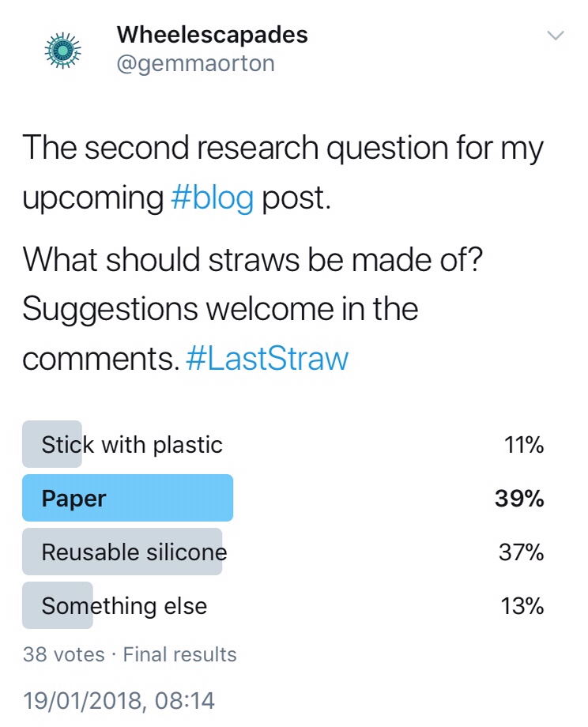Click the bold 39% result
588x727 pixels.
518,499
